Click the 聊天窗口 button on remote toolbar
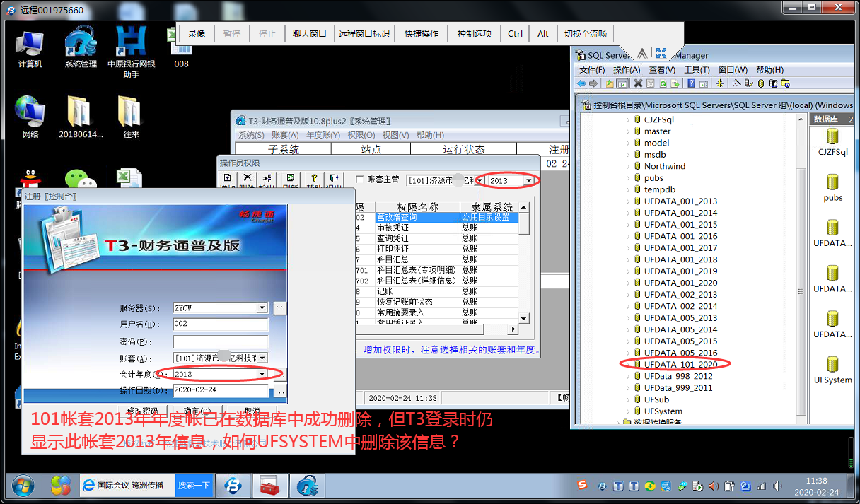 click(x=310, y=34)
